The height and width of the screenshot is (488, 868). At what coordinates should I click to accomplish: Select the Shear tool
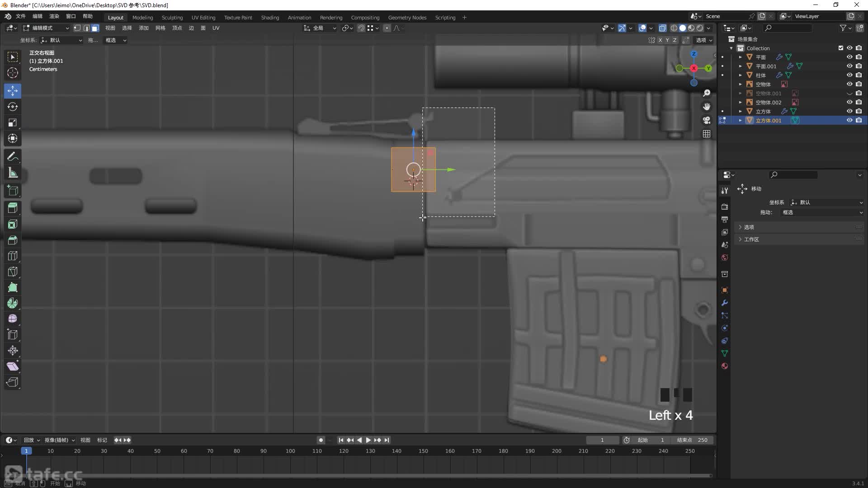[x=13, y=366]
